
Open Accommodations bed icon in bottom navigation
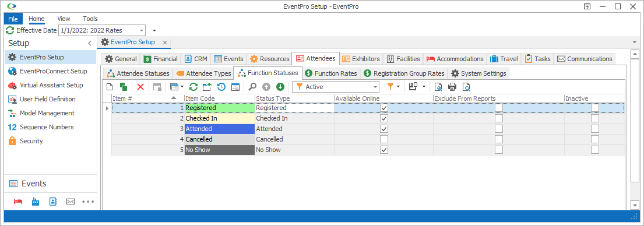[17, 202]
